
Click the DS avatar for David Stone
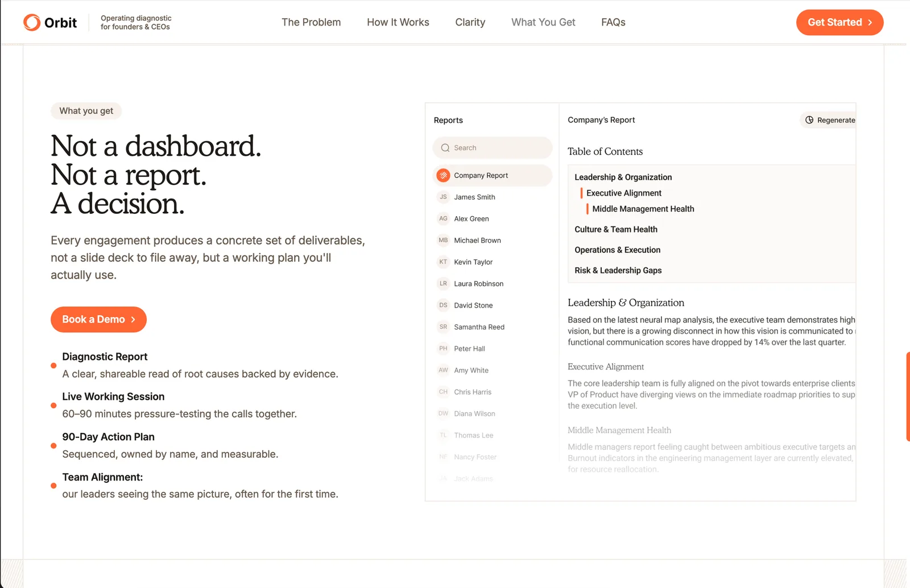pos(443,305)
